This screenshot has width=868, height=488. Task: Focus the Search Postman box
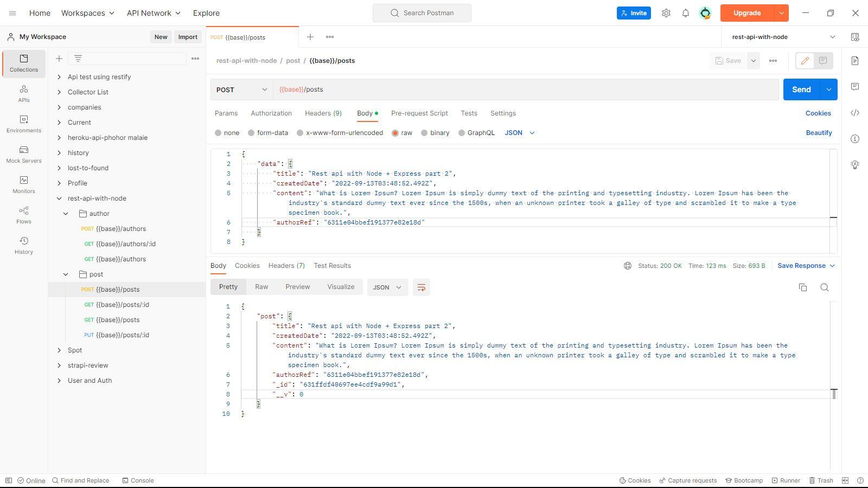click(x=422, y=13)
